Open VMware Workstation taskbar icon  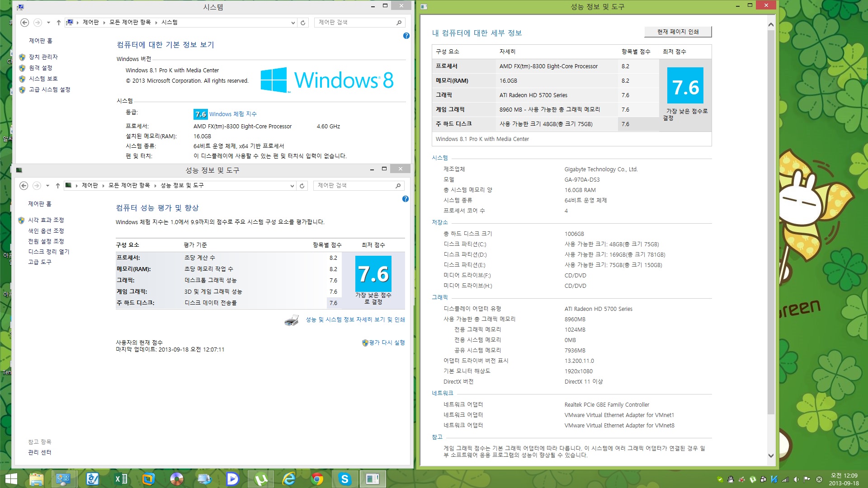click(x=148, y=479)
